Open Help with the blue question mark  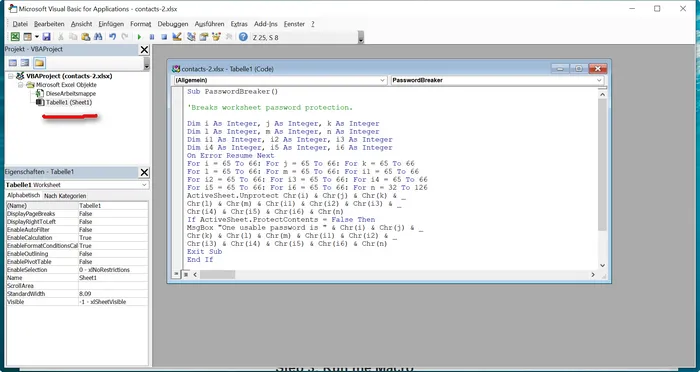(243, 37)
